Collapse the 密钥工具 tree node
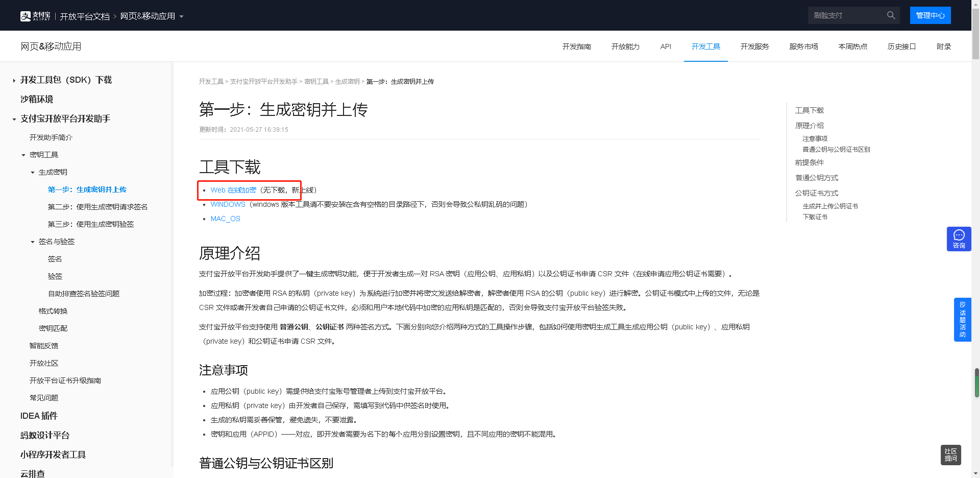This screenshot has width=980, height=478. pyautogui.click(x=23, y=155)
